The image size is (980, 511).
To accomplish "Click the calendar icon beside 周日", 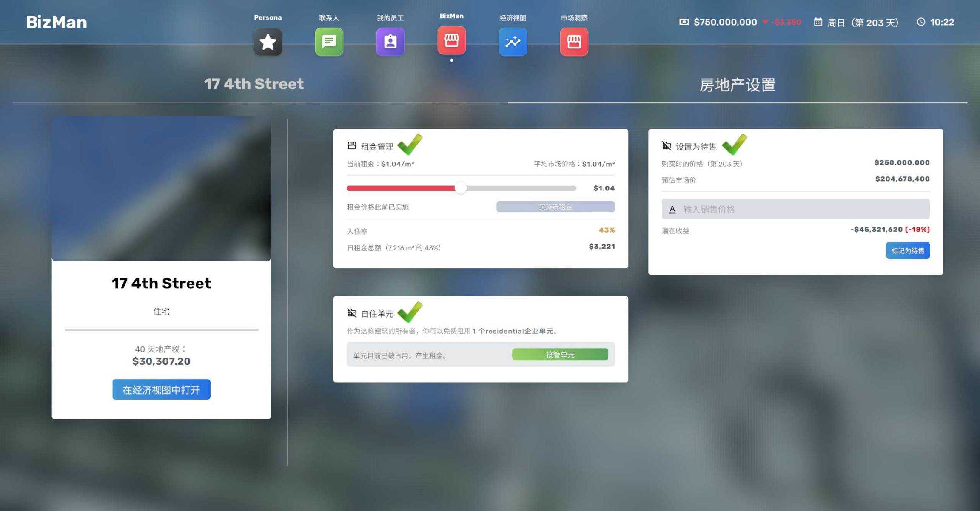I will pyautogui.click(x=818, y=22).
